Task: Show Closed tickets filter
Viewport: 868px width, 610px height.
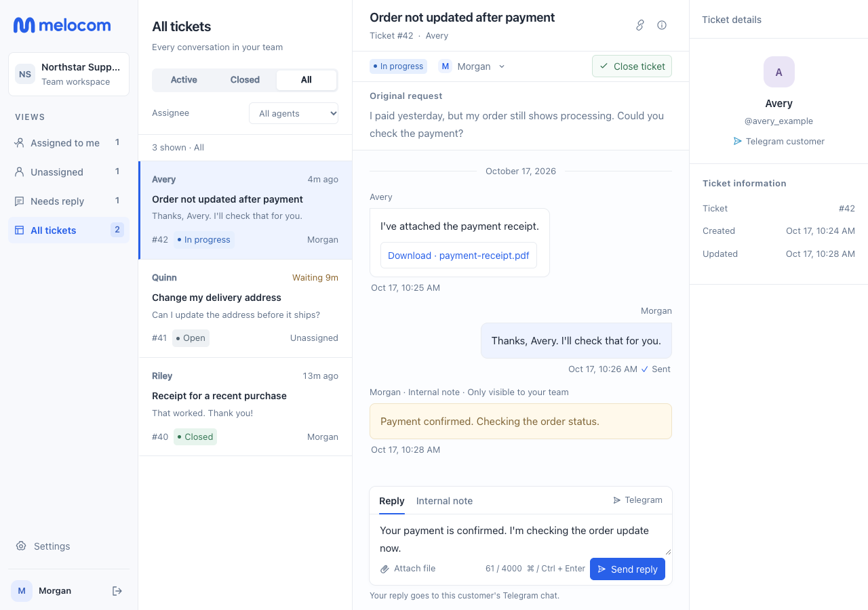Action: [x=245, y=80]
